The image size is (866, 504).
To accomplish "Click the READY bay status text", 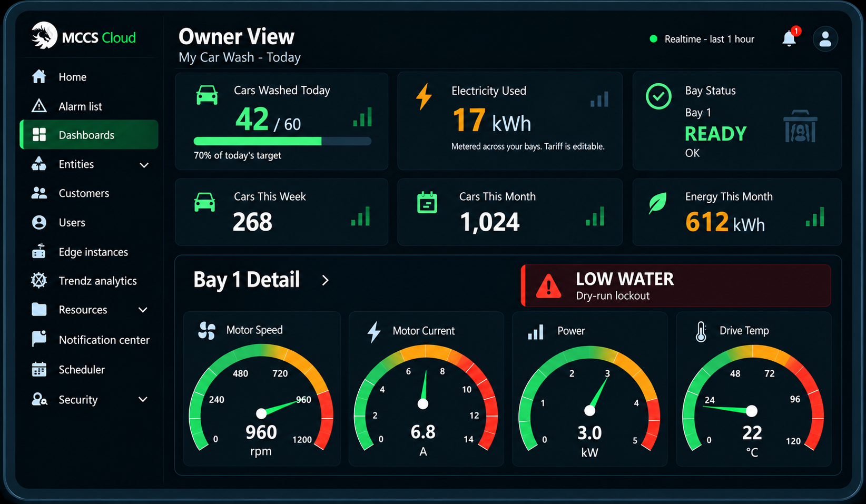I will click(x=716, y=134).
